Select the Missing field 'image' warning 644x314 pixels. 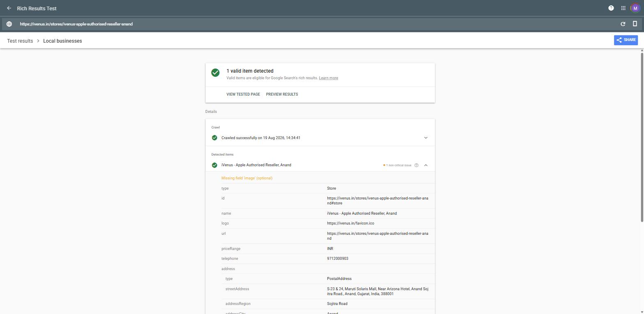click(x=247, y=178)
